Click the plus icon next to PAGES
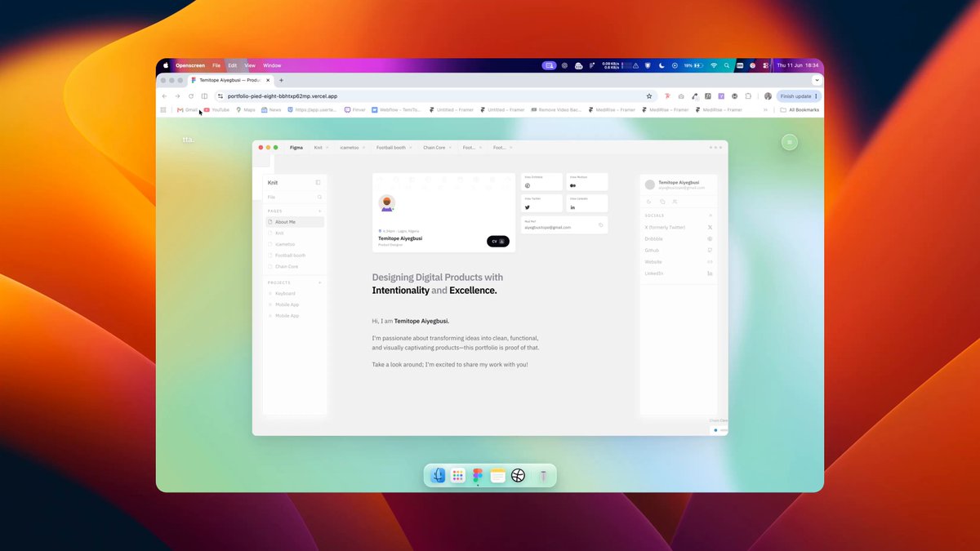980x551 pixels. pos(320,211)
